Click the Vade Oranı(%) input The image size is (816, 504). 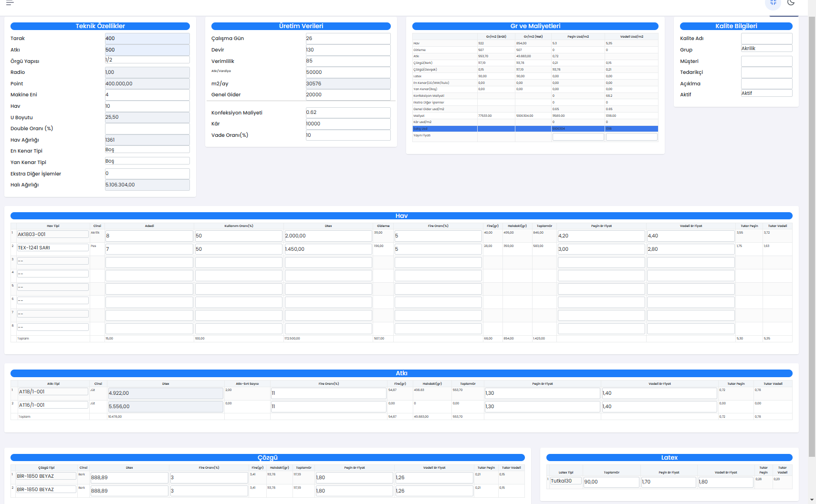tap(348, 135)
